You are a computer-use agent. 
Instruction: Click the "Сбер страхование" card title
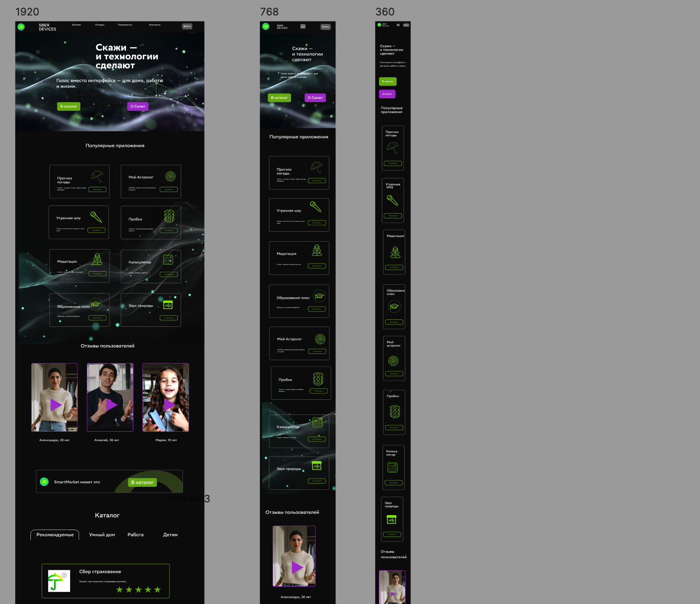coord(100,572)
